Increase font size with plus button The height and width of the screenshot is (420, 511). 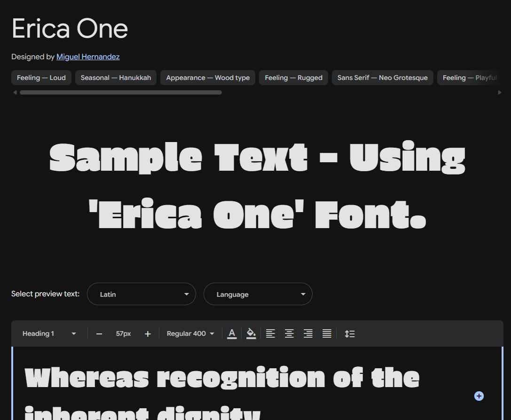click(148, 334)
